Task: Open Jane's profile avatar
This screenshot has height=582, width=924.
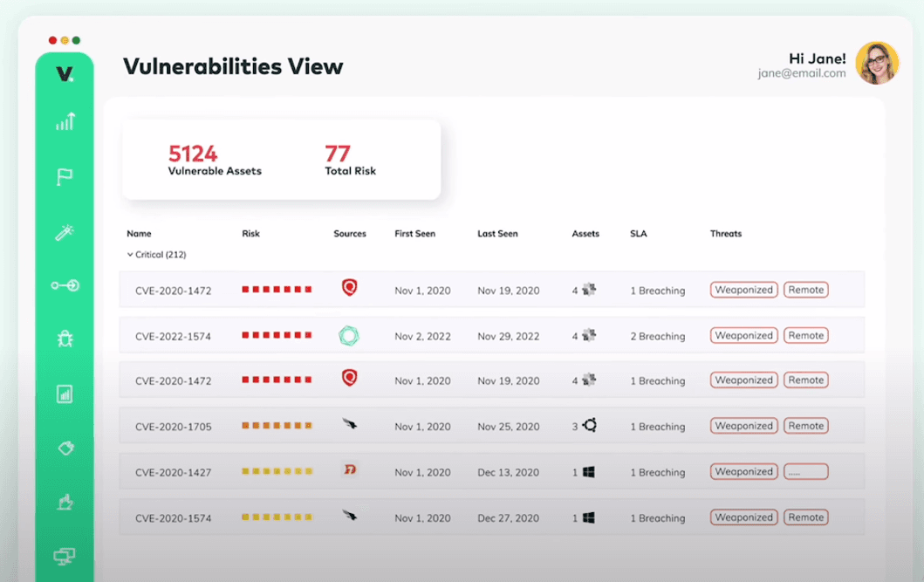Action: 876,64
